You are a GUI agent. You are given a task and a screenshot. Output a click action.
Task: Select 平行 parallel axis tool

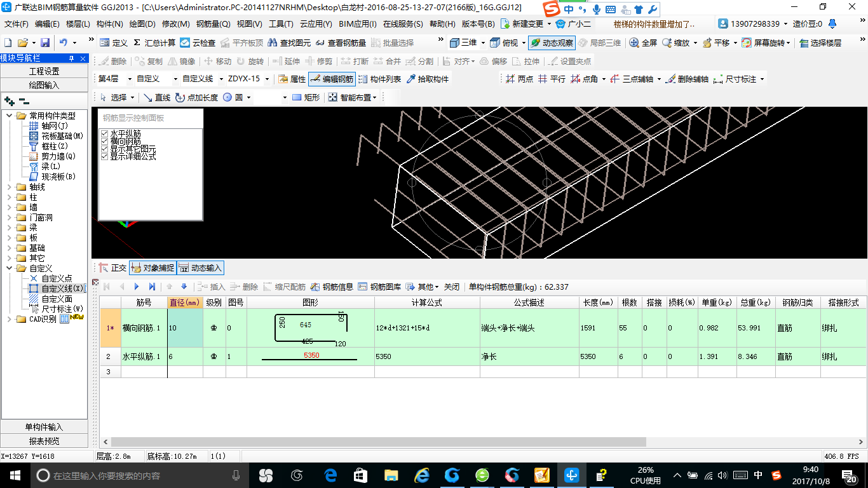(552, 79)
